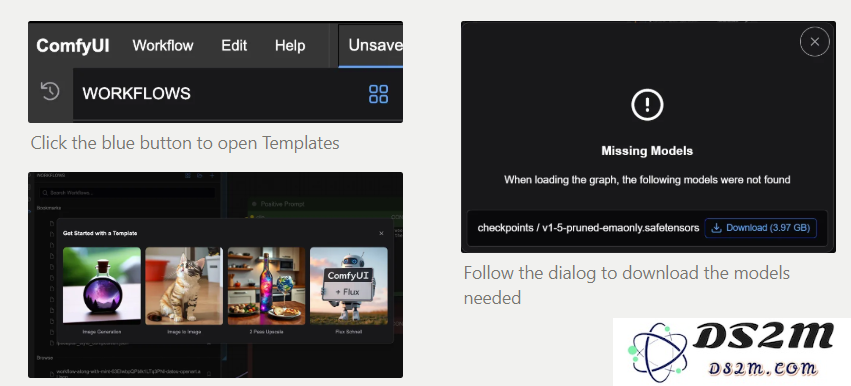Image resolution: width=851 pixels, height=386 pixels.
Task: Open the Workflow menu
Action: tap(163, 46)
